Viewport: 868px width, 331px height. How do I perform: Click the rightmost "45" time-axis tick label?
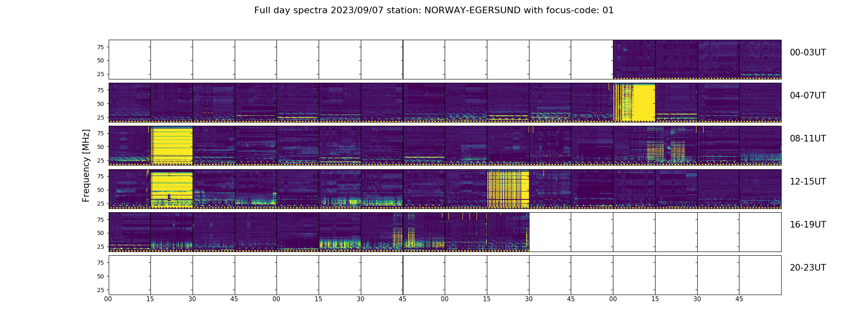point(739,299)
